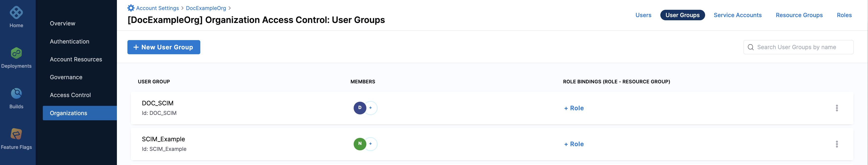Screen dimensions: 868x165
Task: Follow the DocExampleOrg breadcrumb link
Action: coord(206,8)
